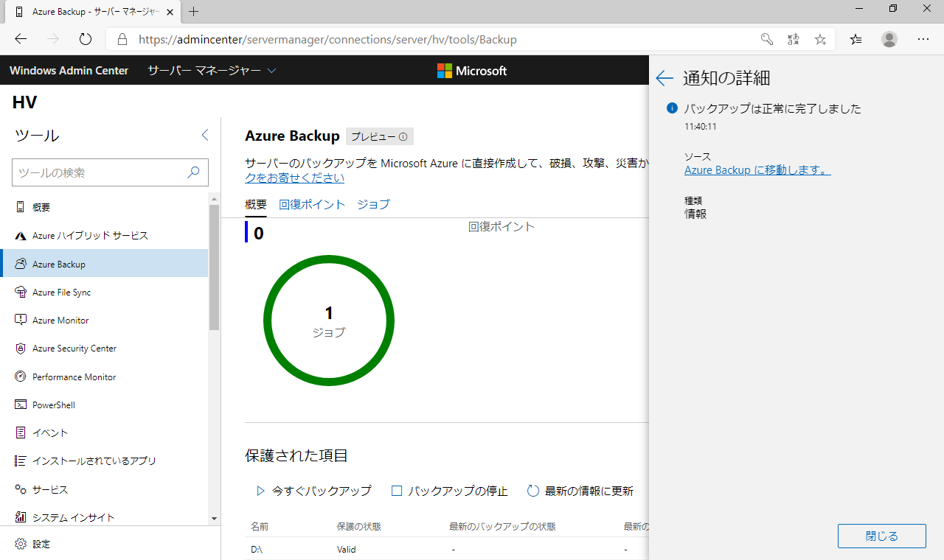Click the sidebar scrollbar down arrow
Screen dimensions: 944x560
(215, 519)
